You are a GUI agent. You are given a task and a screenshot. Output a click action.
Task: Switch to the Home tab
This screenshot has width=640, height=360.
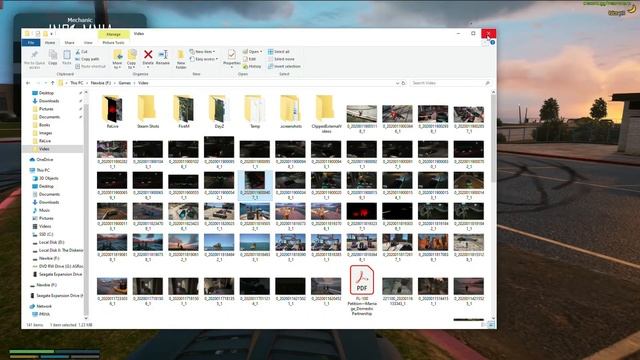50,42
